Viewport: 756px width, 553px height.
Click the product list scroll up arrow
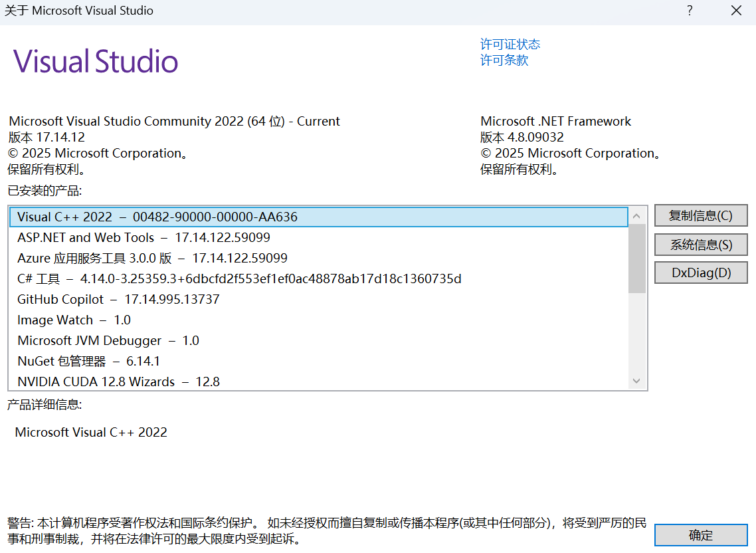636,216
